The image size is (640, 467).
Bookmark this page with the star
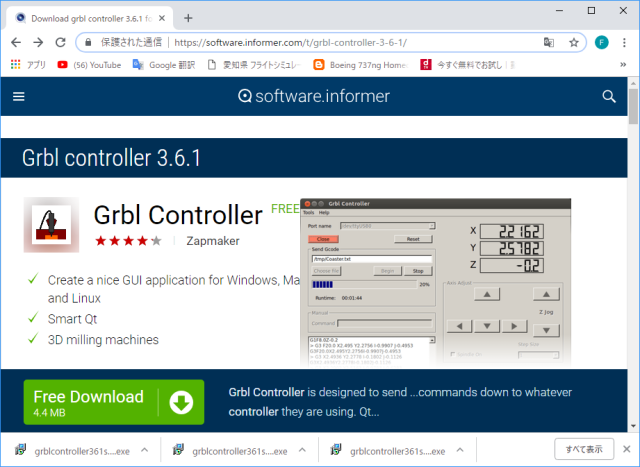point(574,42)
